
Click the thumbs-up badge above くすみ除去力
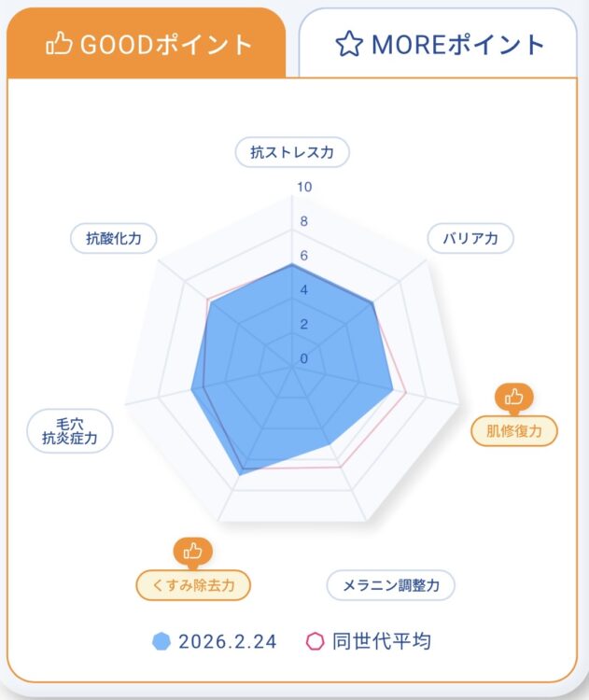pos(193,551)
